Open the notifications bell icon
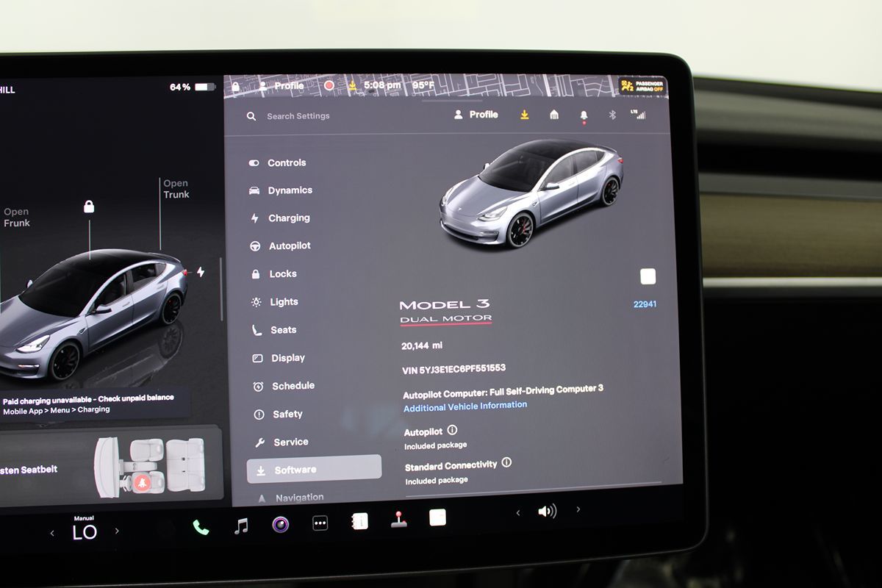 584,115
